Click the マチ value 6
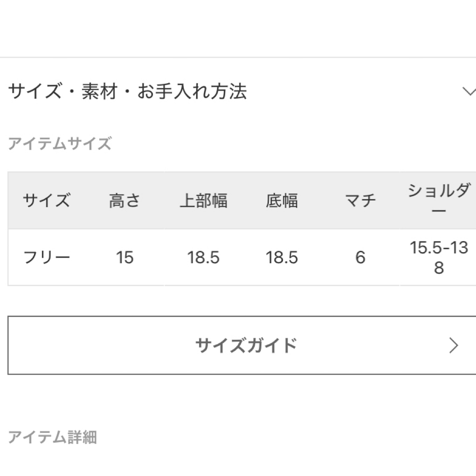Screen dimensions: 476x476 [x=361, y=257]
